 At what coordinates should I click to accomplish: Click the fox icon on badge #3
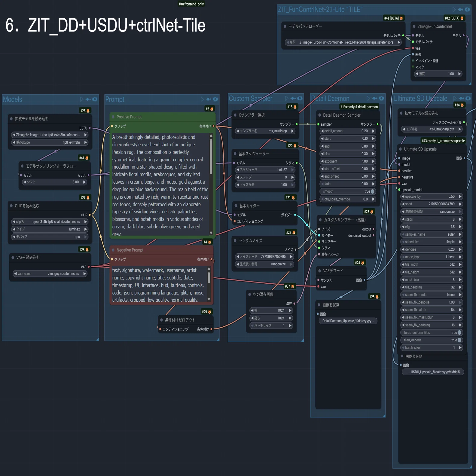click(x=212, y=109)
